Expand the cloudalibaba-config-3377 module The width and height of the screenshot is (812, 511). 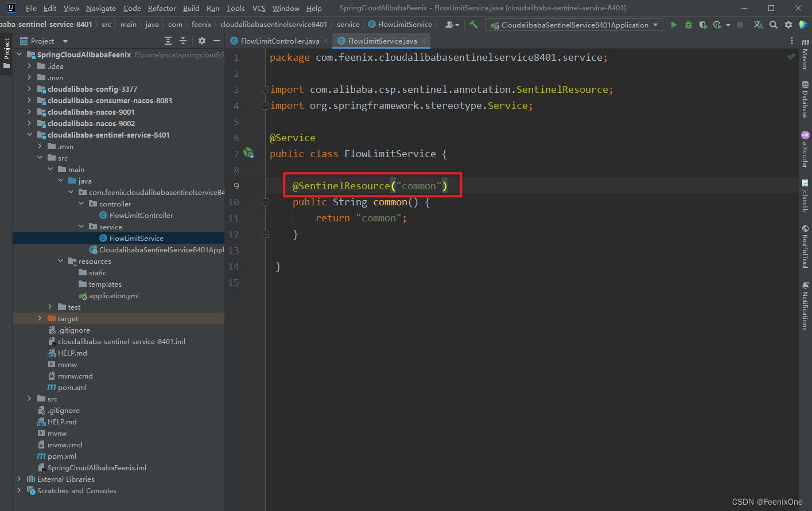(x=29, y=89)
